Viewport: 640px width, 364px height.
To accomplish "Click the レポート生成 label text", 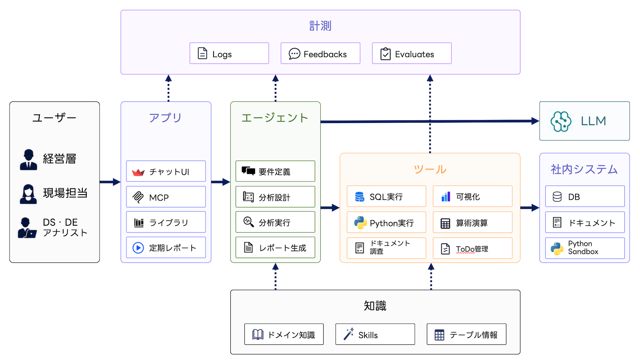I will click(x=283, y=248).
